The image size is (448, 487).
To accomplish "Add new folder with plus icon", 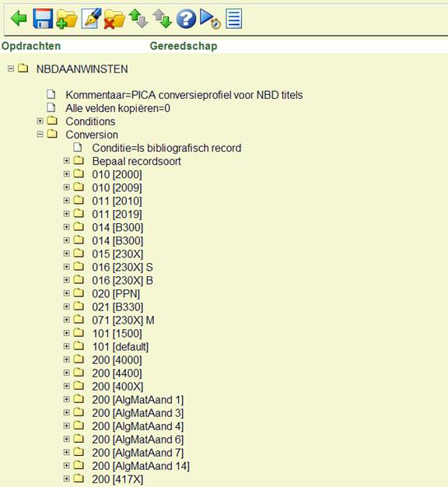I will coord(66,19).
